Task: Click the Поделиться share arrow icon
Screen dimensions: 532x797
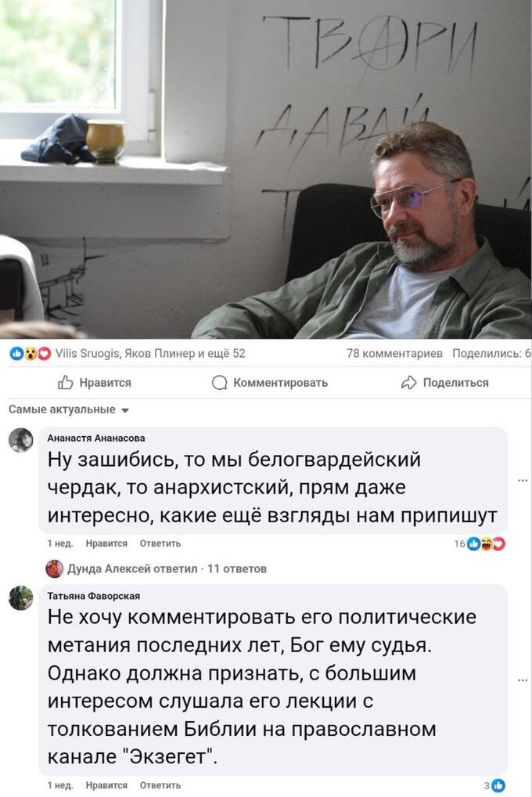Action: [408, 382]
